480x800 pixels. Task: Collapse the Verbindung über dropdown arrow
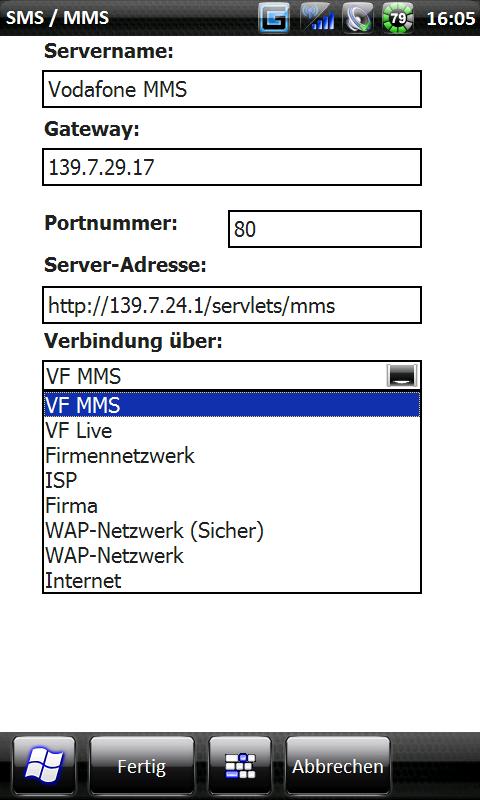(x=402, y=376)
